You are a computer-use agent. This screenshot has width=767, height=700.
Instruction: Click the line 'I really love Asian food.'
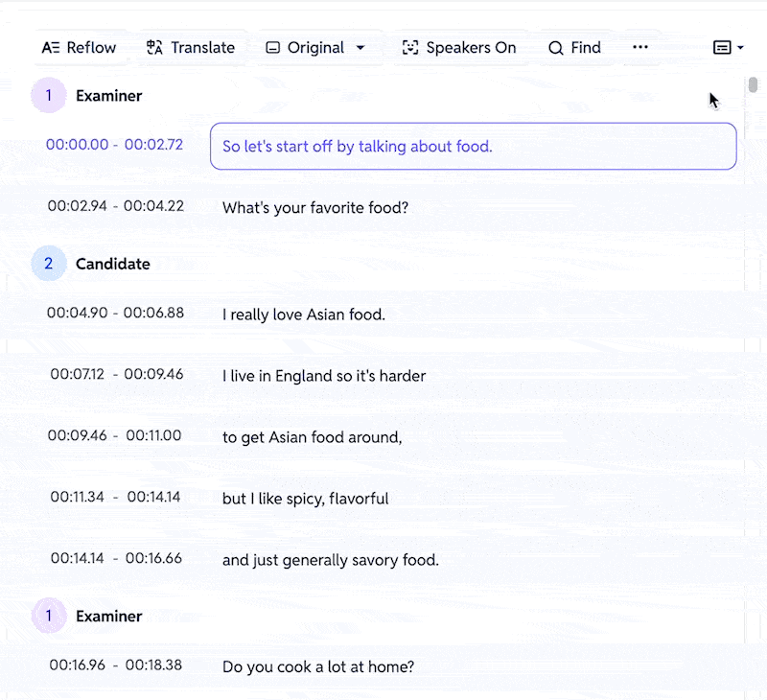304,315
